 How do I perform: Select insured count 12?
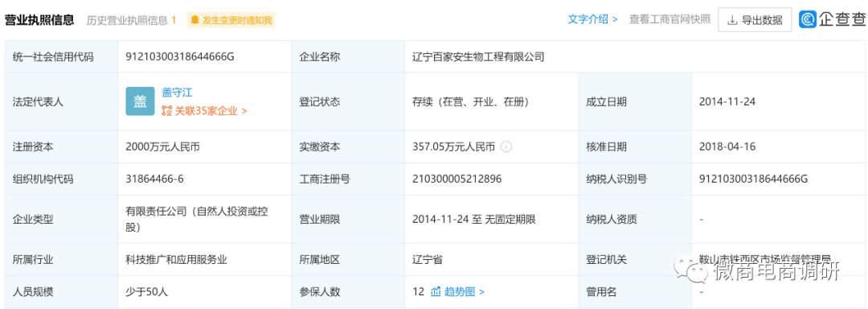click(418, 292)
